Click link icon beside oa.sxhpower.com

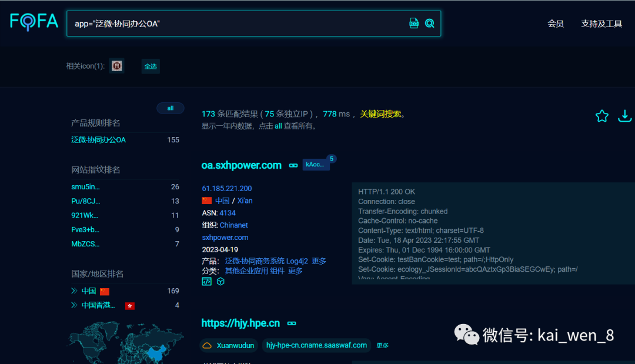[x=293, y=165]
